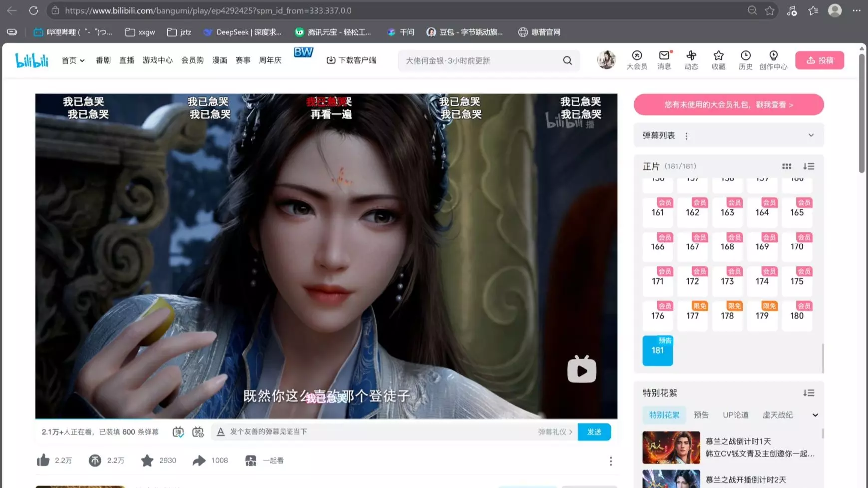The width and height of the screenshot is (868, 488).
Task: Open 赛事 in the navigation bar
Action: [x=243, y=60]
